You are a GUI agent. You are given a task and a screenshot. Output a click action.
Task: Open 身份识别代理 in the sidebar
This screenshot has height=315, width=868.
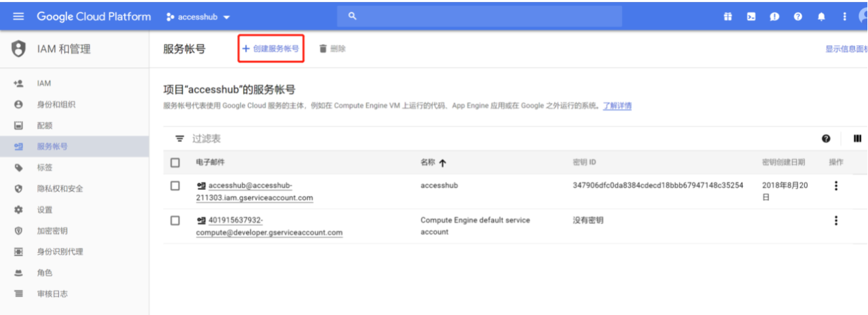point(75,251)
